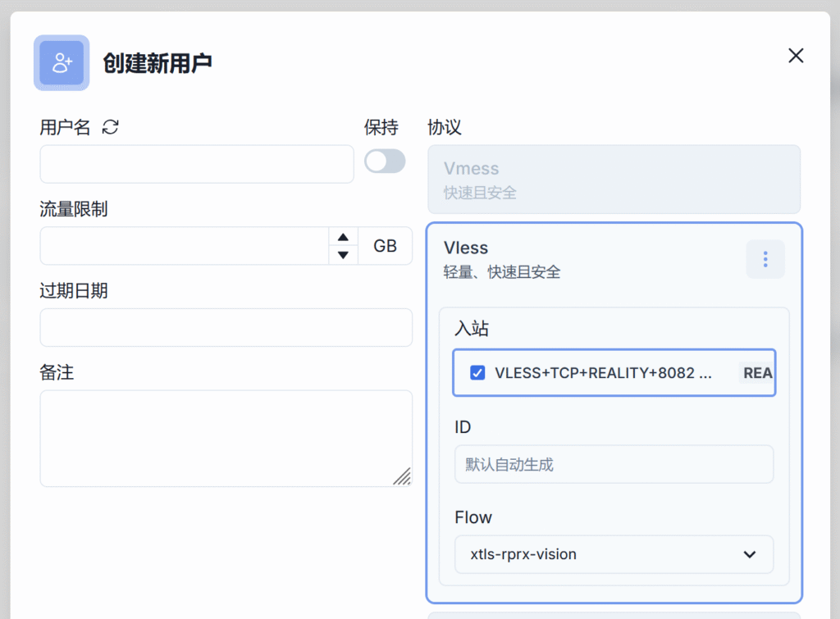Click the down arrow of 流量限制 stepper
Screen dimensions: 840x619
[x=343, y=255]
